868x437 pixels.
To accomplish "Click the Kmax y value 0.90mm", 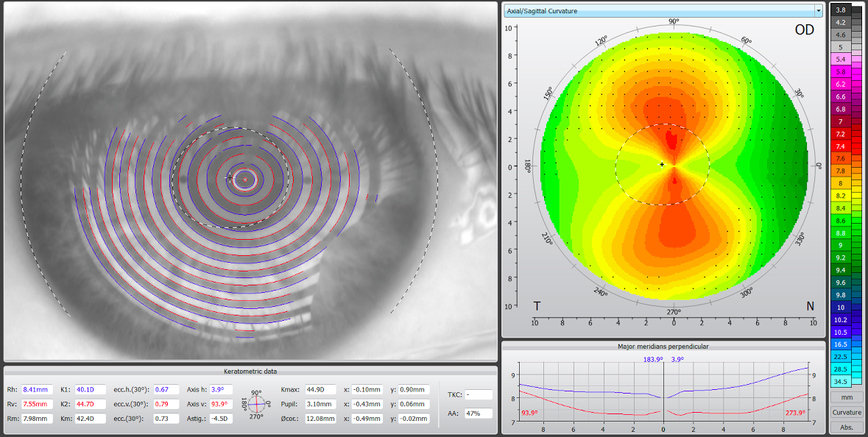I will coord(413,389).
